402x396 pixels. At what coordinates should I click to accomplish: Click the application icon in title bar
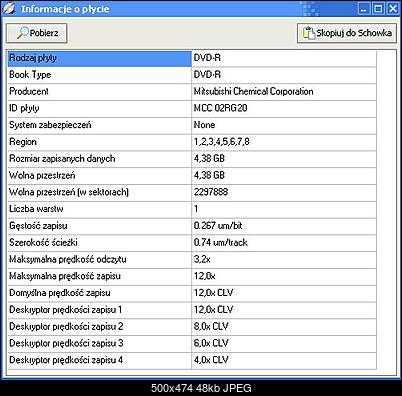pyautogui.click(x=9, y=8)
